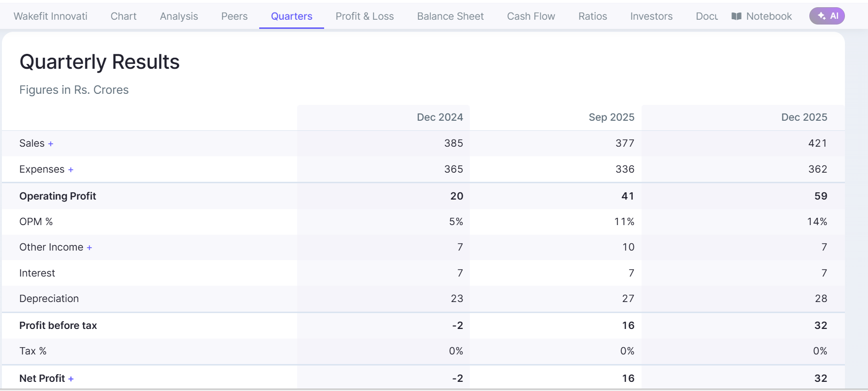Open the AI assistant sparkle button
The image size is (868, 391).
coord(827,16)
